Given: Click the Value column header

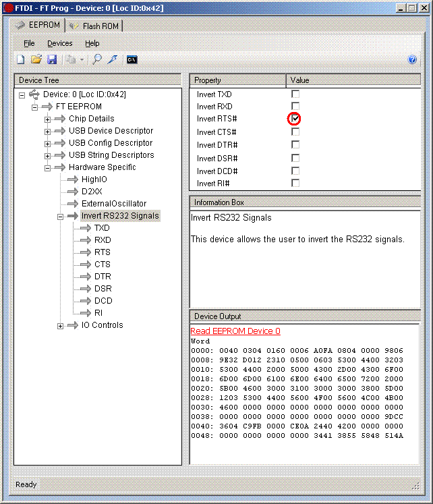Looking at the screenshot, I should tap(353, 80).
